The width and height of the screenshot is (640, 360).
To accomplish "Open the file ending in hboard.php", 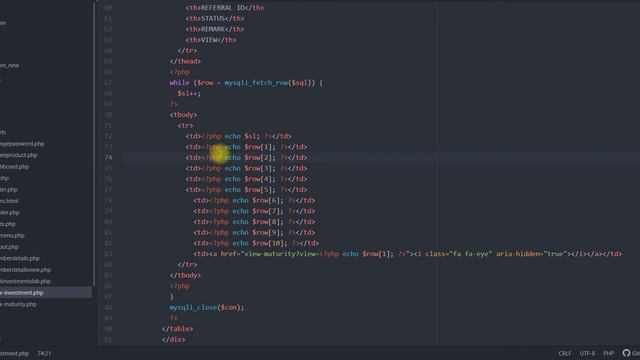I will (14, 167).
